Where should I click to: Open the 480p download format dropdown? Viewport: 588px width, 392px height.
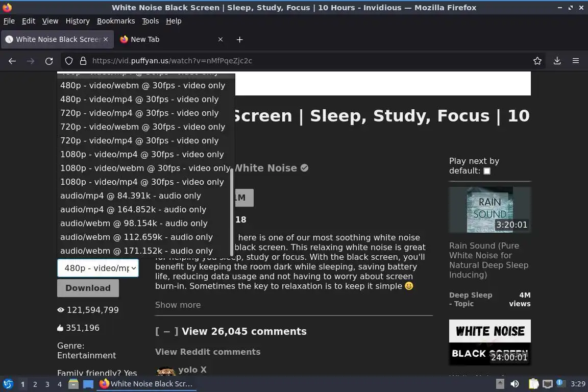(98, 268)
